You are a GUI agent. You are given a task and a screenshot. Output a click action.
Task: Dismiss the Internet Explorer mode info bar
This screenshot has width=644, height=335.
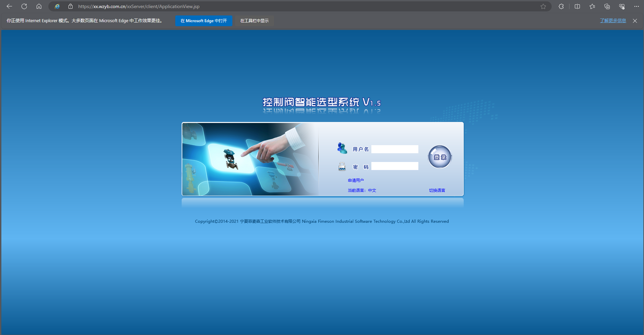[635, 21]
